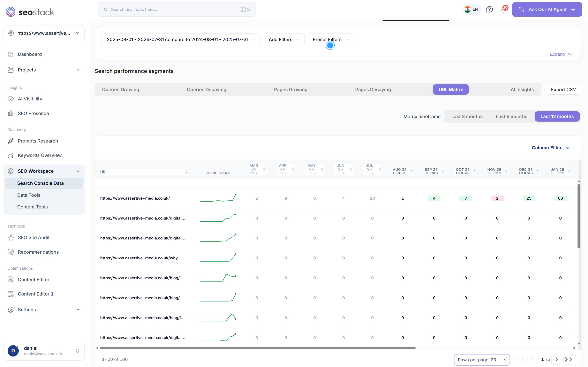
Task: Jump to last page double arrow
Action: point(568,359)
